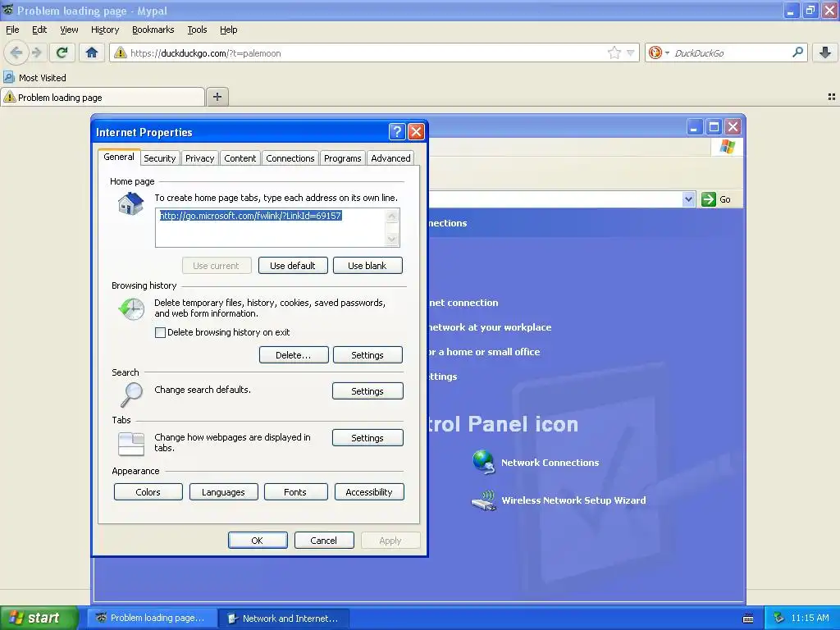840x630 pixels.
Task: Click the Colors button
Action: (148, 492)
